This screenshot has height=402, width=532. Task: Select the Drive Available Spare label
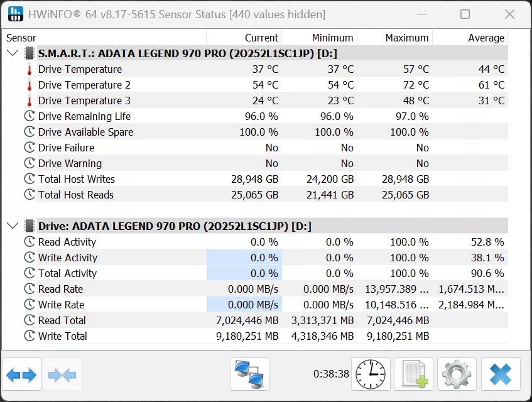tap(85, 132)
